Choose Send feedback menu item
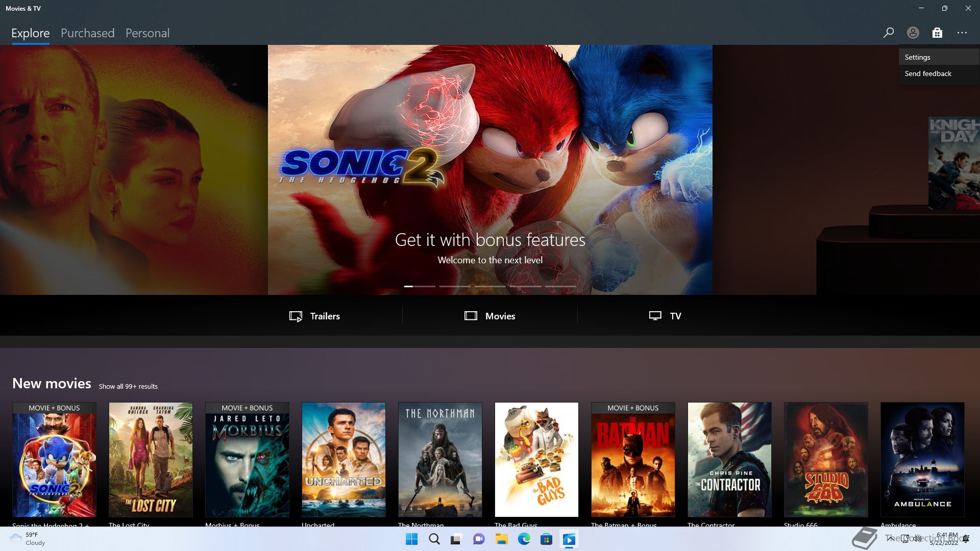Viewport: 980px width, 551px height. click(939, 73)
